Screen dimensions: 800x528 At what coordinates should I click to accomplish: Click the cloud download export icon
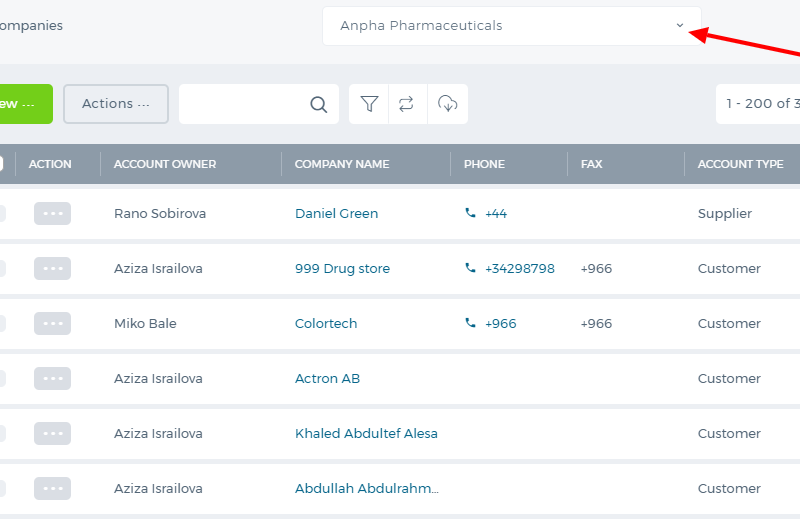coord(447,104)
